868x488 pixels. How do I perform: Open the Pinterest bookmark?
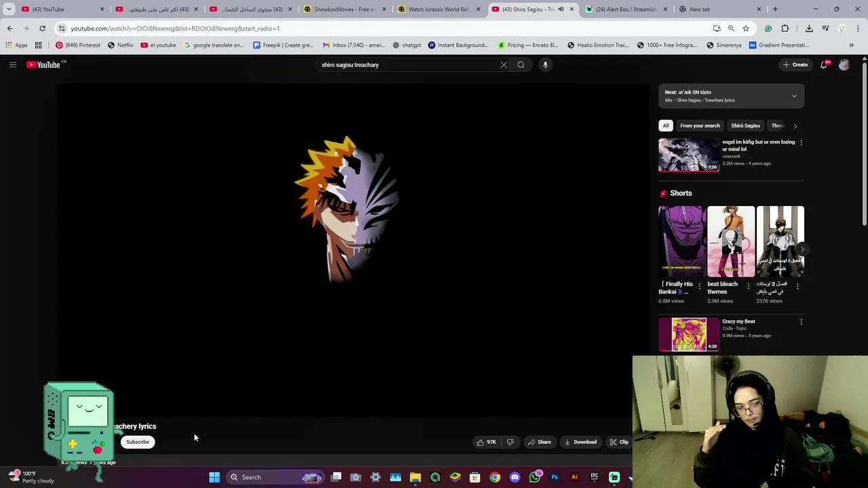77,45
